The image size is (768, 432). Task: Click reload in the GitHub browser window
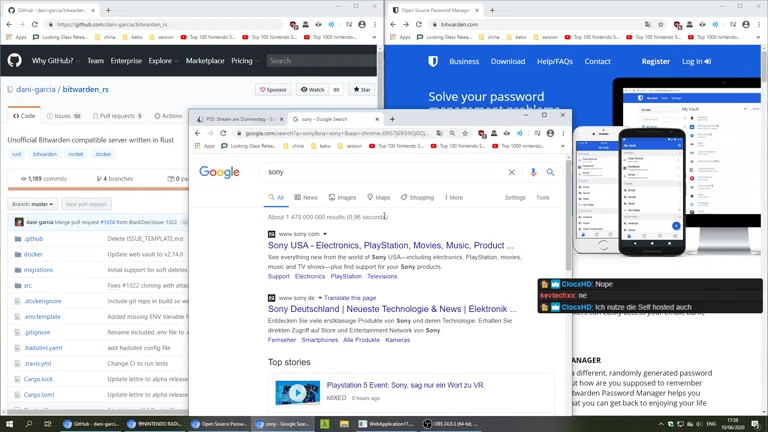tap(34, 24)
